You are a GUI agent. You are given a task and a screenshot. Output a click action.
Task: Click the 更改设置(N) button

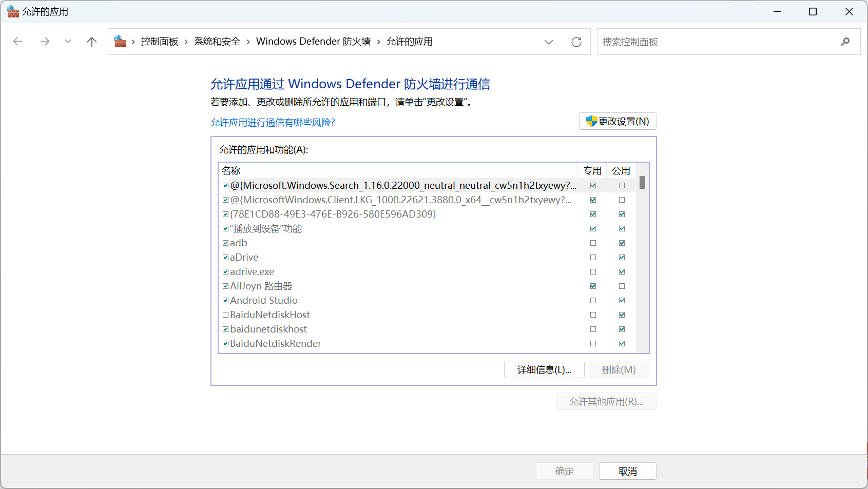click(618, 121)
